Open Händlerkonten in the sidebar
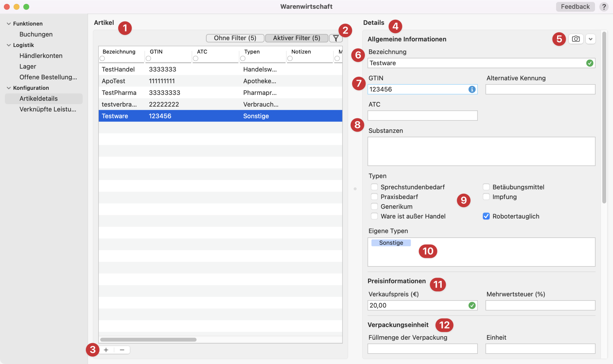This screenshot has height=364, width=613. pyautogui.click(x=41, y=56)
